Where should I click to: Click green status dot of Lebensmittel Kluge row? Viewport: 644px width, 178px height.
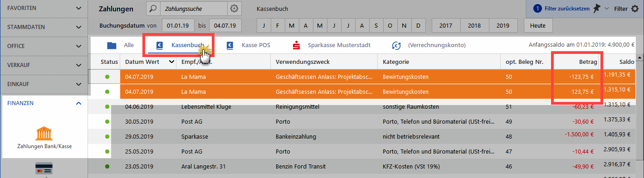(107, 107)
